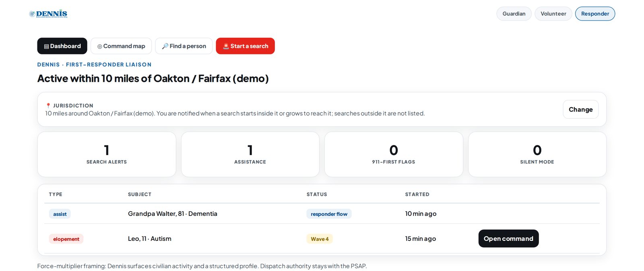Screen dimensions: 644x271
Task: Open command for Leo's elopement
Action: pos(508,238)
